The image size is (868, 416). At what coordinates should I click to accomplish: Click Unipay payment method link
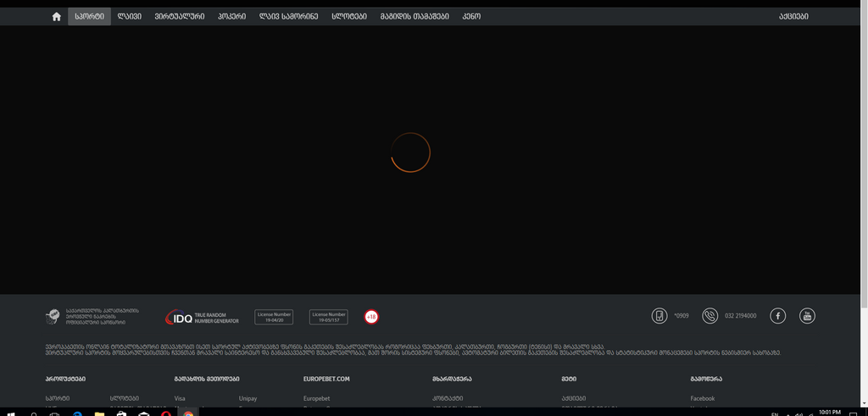(248, 398)
